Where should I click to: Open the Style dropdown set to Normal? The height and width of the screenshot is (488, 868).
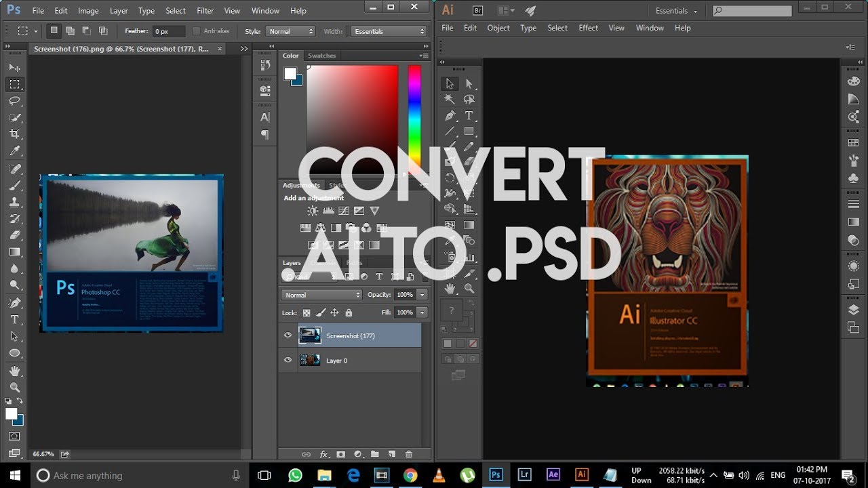[x=290, y=31]
